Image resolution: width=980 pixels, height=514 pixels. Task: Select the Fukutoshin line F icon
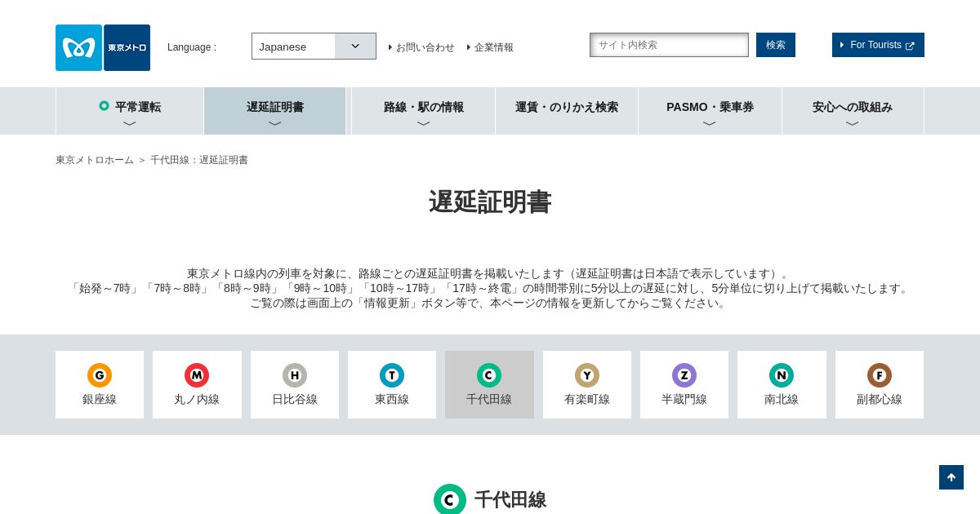(x=880, y=375)
